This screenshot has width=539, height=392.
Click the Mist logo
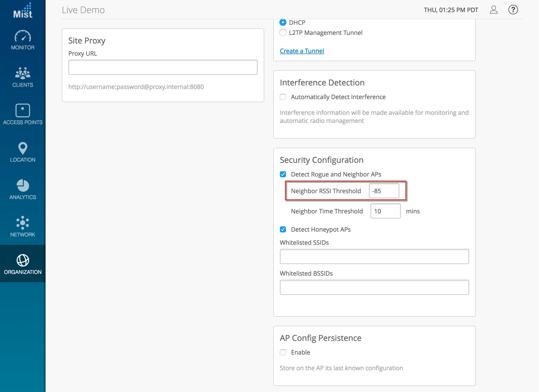(23, 11)
